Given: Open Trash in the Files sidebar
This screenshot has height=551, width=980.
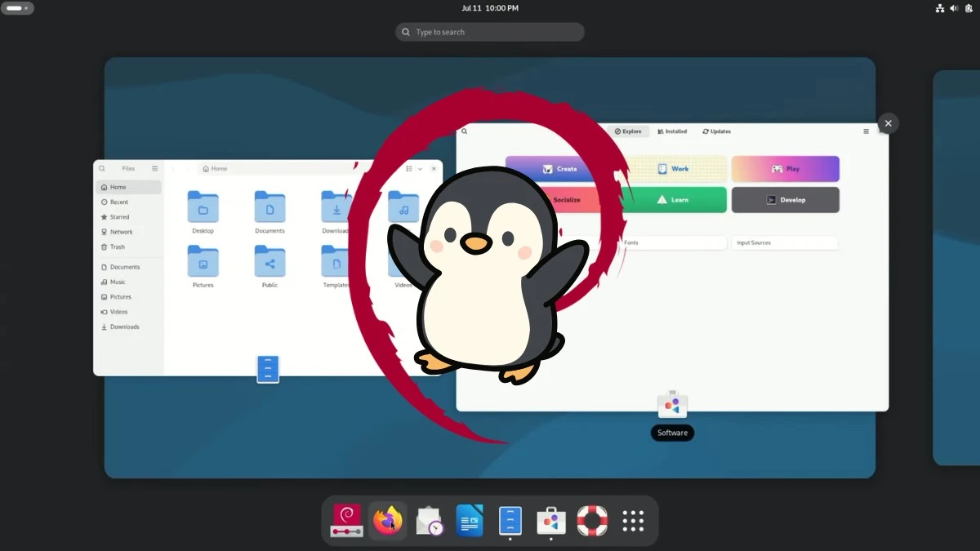Looking at the screenshot, I should pos(128,247).
